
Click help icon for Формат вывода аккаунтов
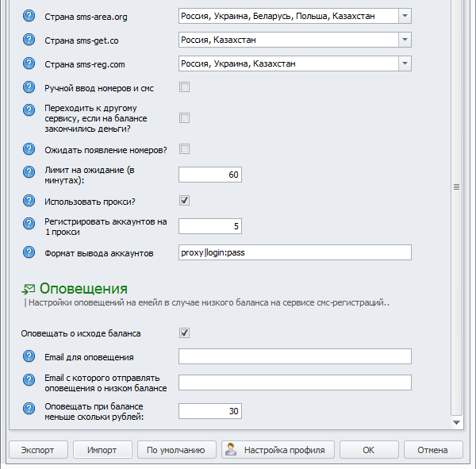tap(29, 252)
